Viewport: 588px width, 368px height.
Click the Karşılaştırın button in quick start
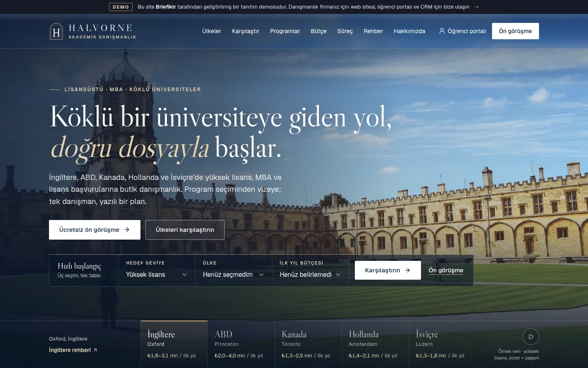(x=388, y=270)
